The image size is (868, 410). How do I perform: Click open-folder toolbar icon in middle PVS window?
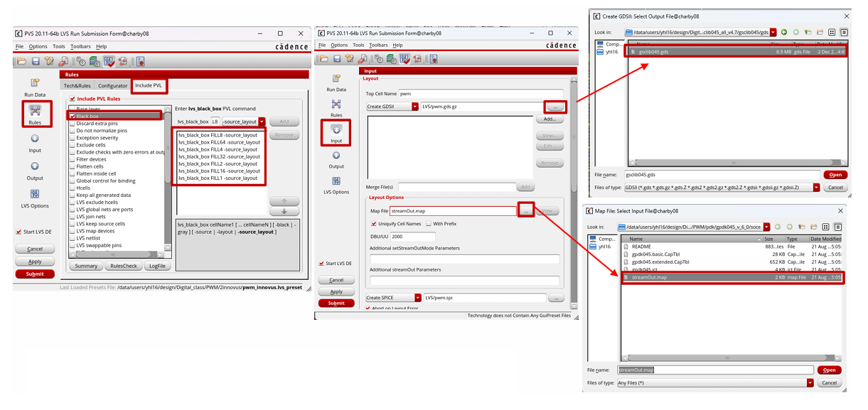point(323,58)
